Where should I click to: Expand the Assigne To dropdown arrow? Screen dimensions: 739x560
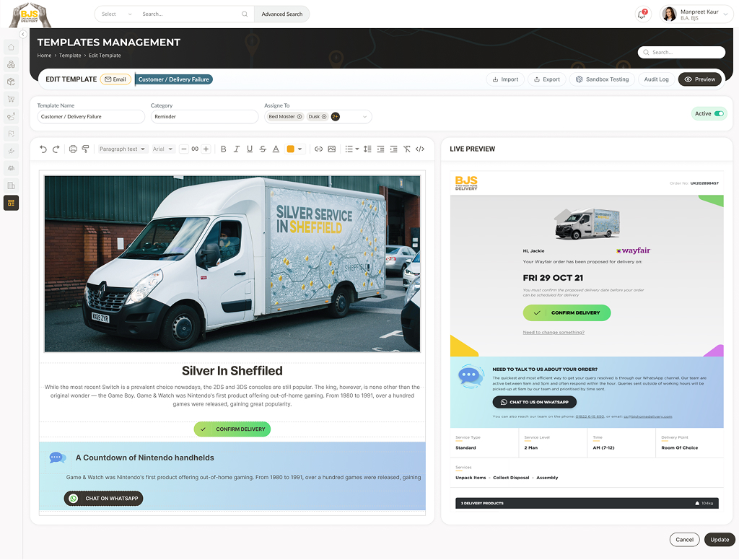(x=364, y=117)
